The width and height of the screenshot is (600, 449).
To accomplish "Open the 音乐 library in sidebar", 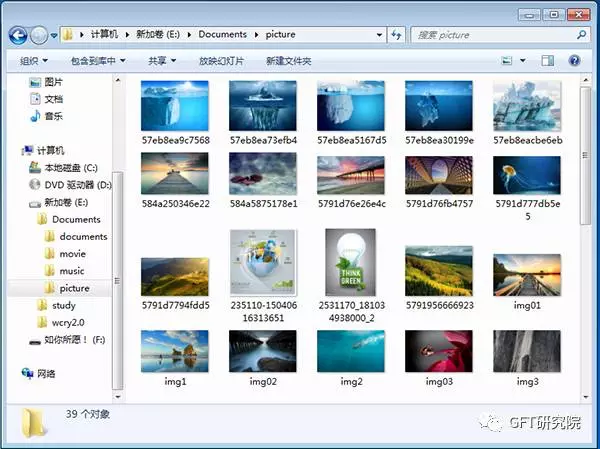I will (54, 116).
